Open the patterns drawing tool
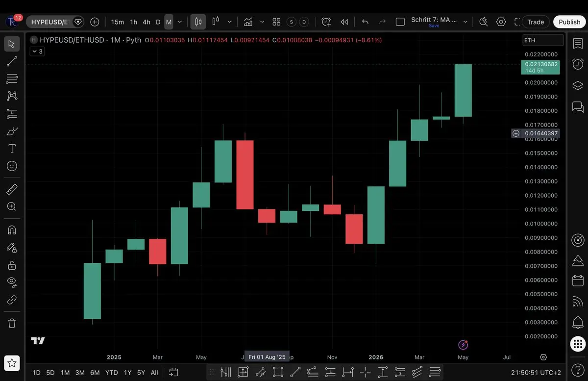 (x=12, y=96)
